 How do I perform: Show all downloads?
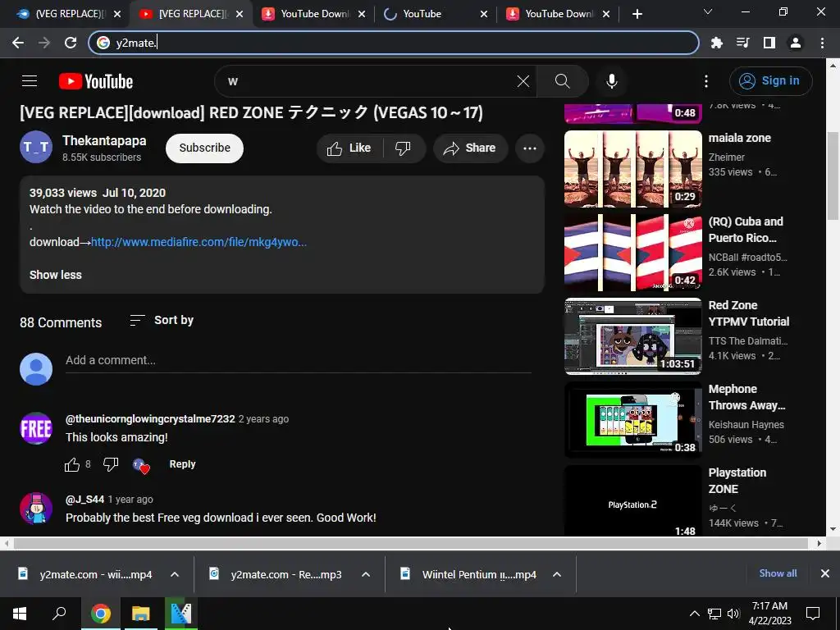(778, 573)
